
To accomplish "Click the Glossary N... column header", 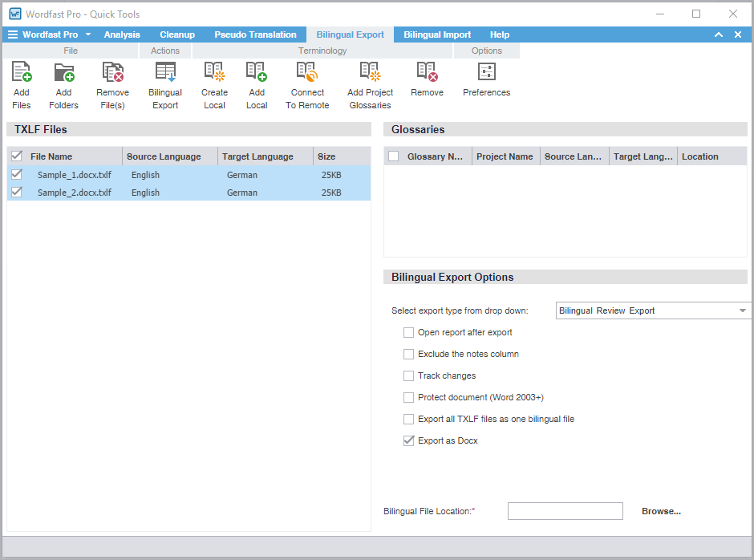I will pos(435,156).
